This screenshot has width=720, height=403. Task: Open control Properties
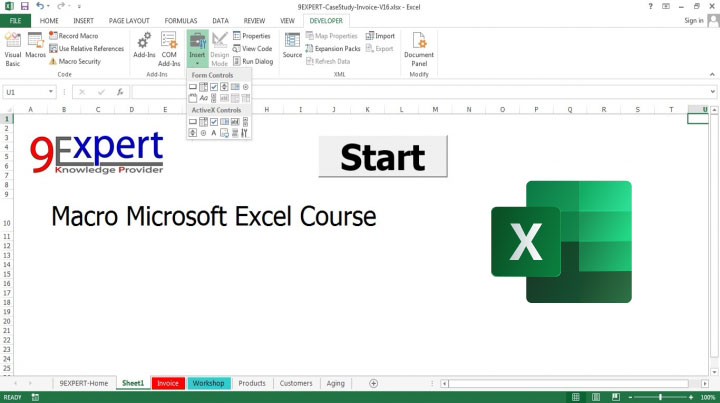(252, 36)
